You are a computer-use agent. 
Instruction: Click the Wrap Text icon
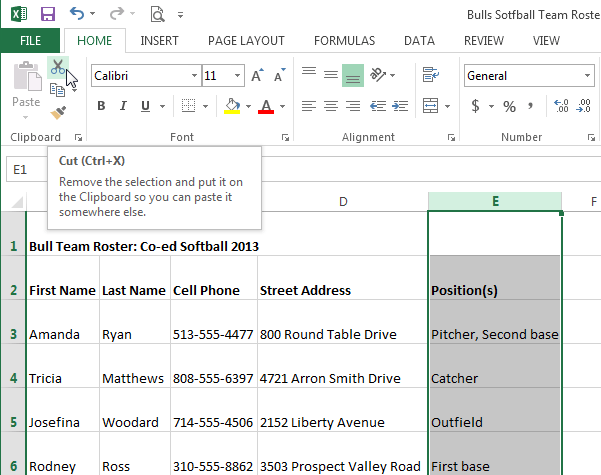coord(431,75)
